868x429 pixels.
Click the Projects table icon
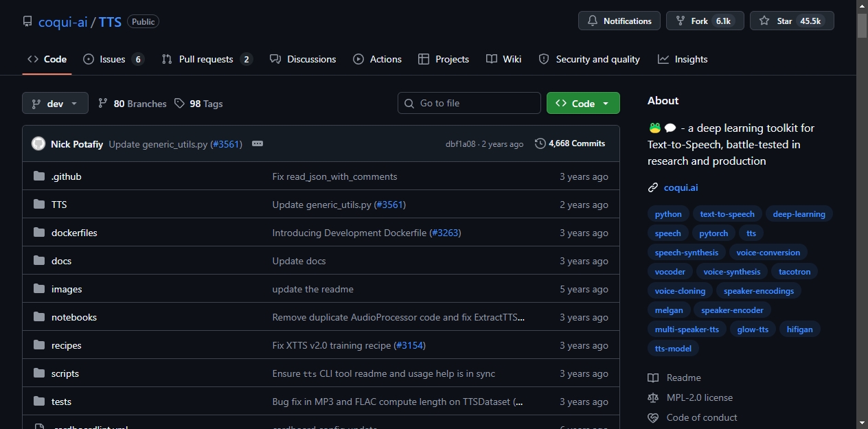(424, 59)
